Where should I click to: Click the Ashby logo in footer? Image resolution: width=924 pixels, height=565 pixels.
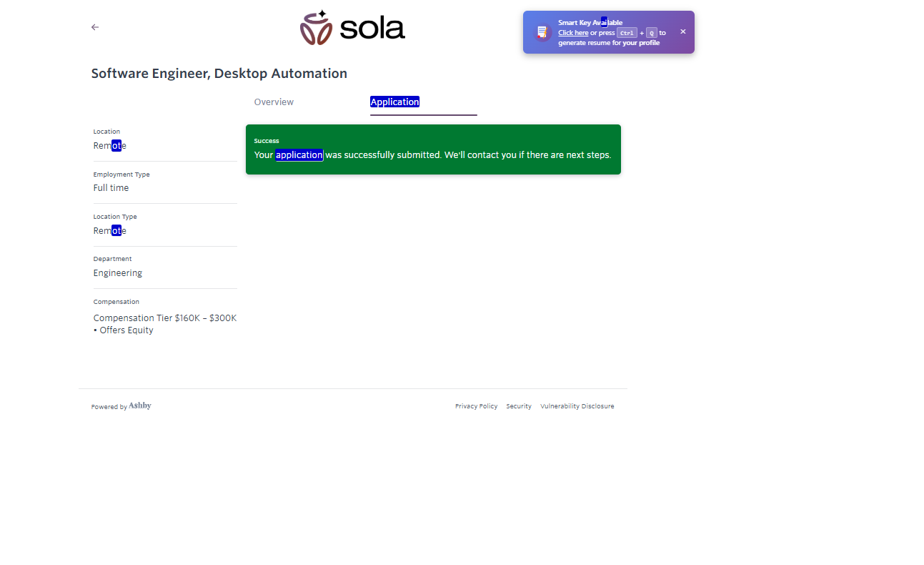[140, 406]
